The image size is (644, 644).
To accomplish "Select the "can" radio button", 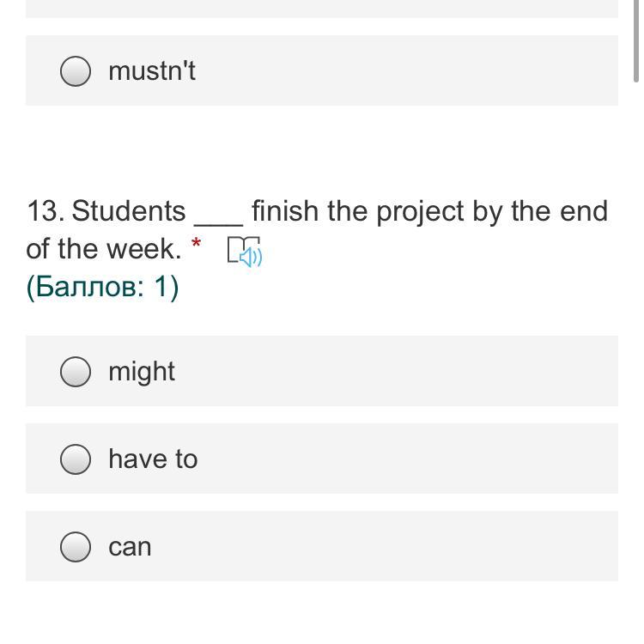I will (x=76, y=547).
